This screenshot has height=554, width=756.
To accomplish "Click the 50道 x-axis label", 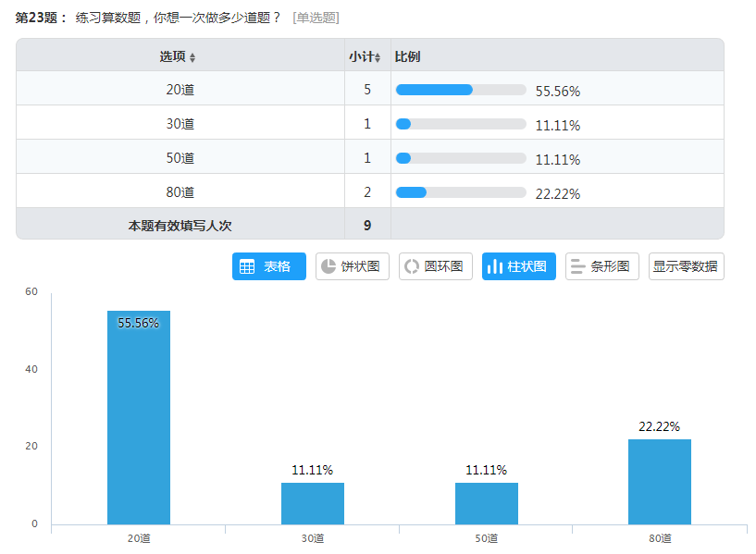I will [487, 538].
